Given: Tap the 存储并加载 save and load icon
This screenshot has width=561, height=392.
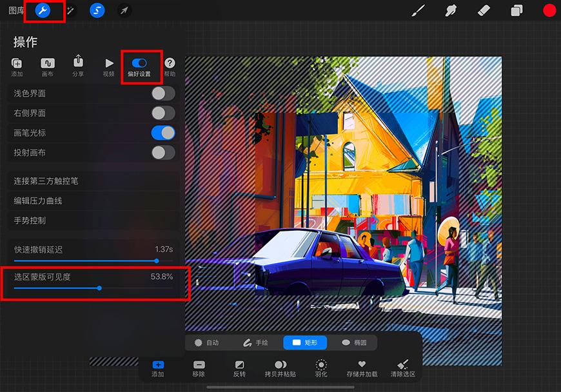Looking at the screenshot, I should click(x=362, y=369).
